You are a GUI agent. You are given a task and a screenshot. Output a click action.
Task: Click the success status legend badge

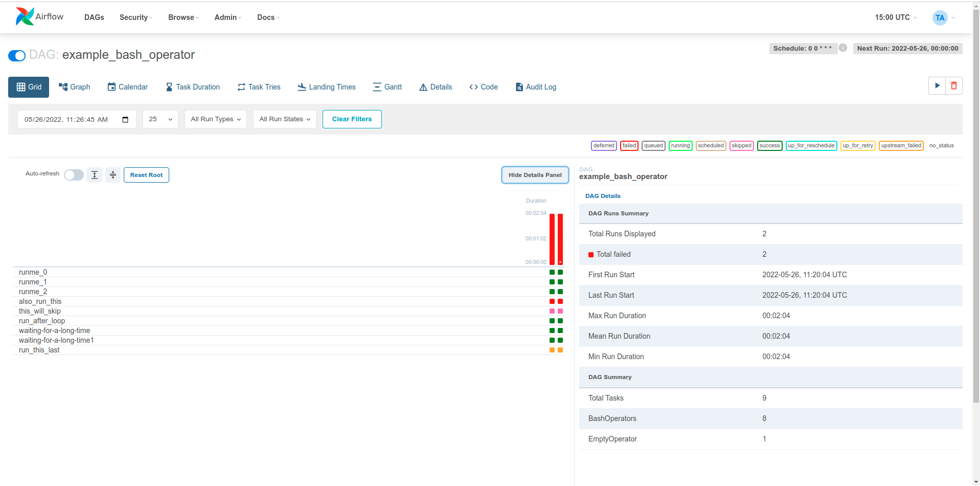pos(770,146)
